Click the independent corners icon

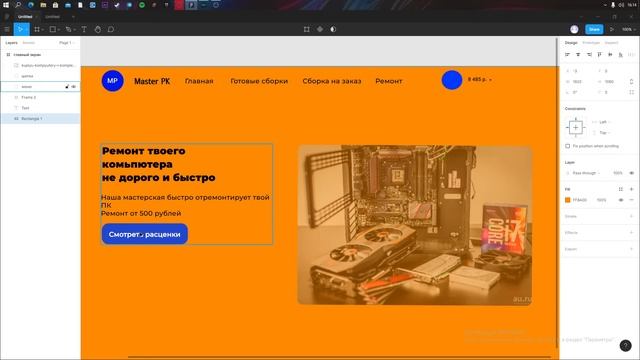coord(631,92)
